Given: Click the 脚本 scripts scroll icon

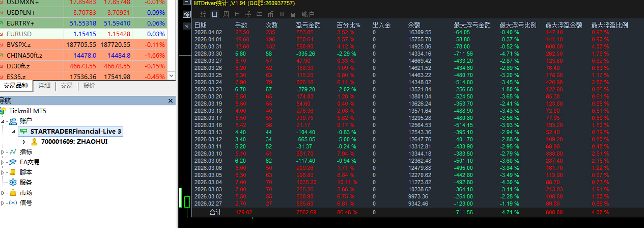Looking at the screenshot, I should [13, 172].
